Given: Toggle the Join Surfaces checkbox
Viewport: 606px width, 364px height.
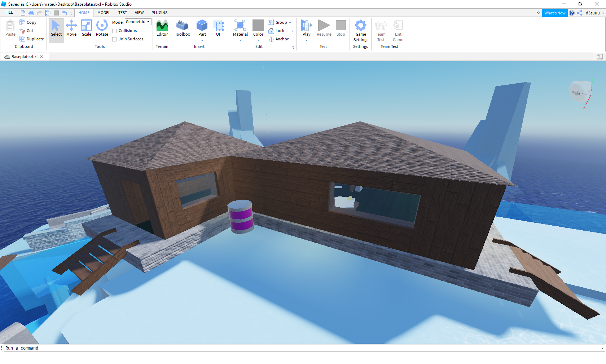Looking at the screenshot, I should pos(114,39).
